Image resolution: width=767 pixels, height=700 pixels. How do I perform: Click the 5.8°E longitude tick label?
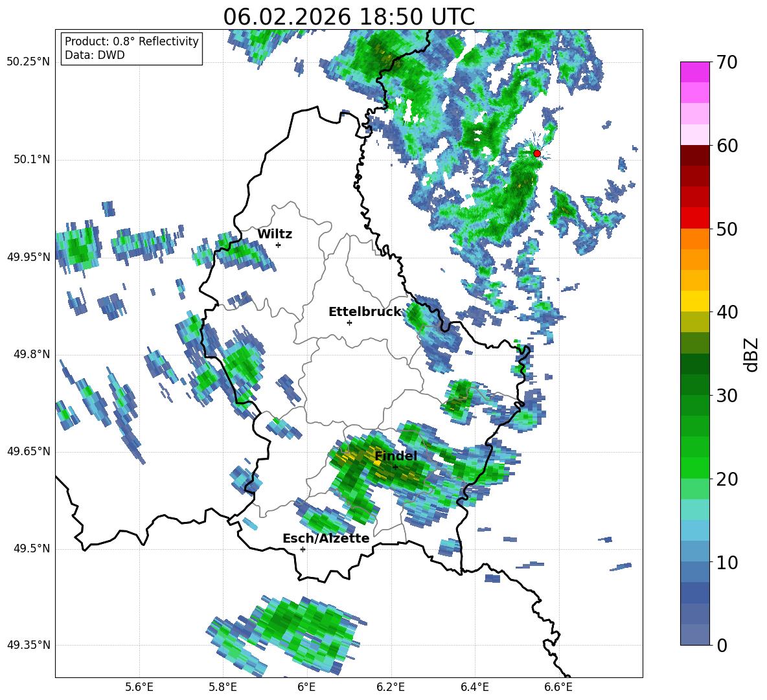coord(223,687)
